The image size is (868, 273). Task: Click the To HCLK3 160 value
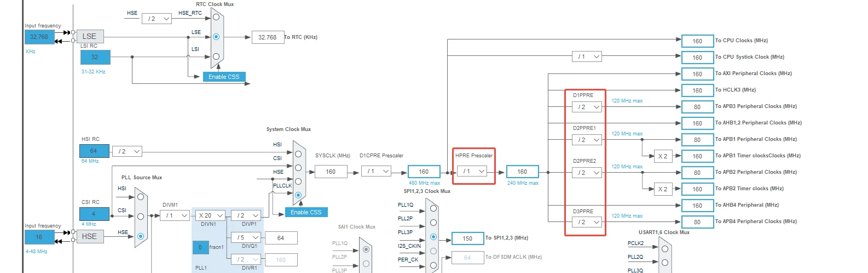[697, 90]
